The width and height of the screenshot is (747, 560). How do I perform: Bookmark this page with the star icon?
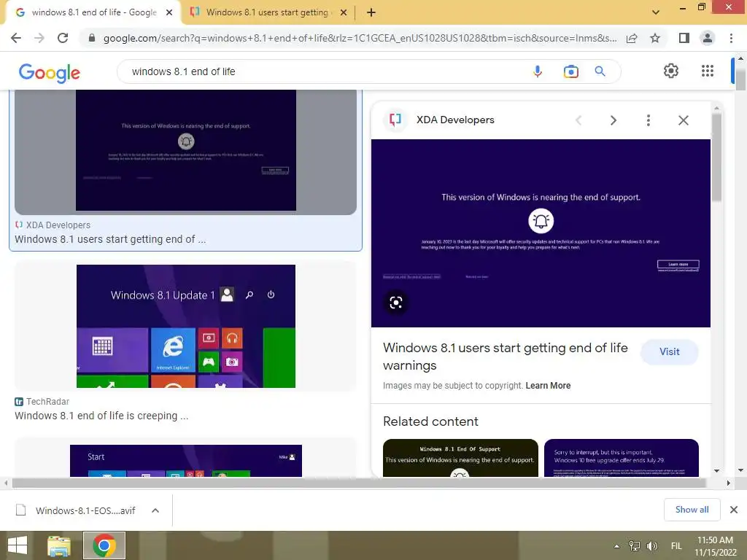tap(655, 38)
